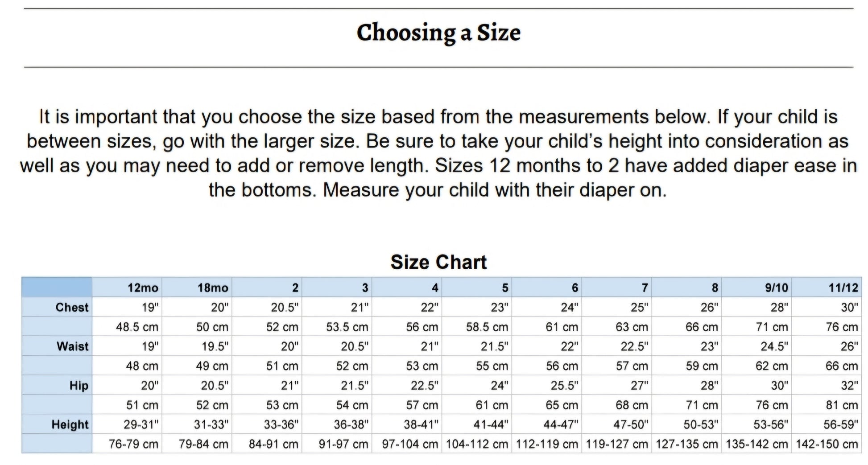Select the 18mo column header
Screen dimensions: 868x465
[x=213, y=288]
